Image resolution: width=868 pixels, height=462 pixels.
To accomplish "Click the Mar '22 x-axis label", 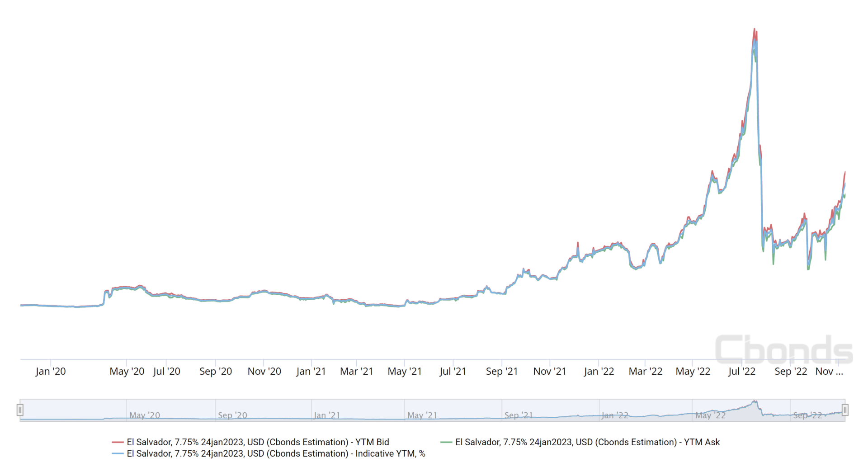I will pyautogui.click(x=646, y=372).
